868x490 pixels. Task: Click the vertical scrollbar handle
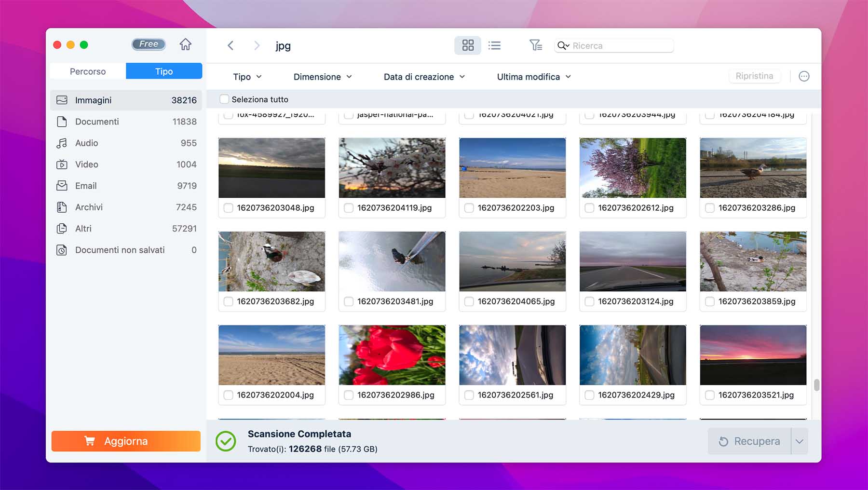[816, 385]
